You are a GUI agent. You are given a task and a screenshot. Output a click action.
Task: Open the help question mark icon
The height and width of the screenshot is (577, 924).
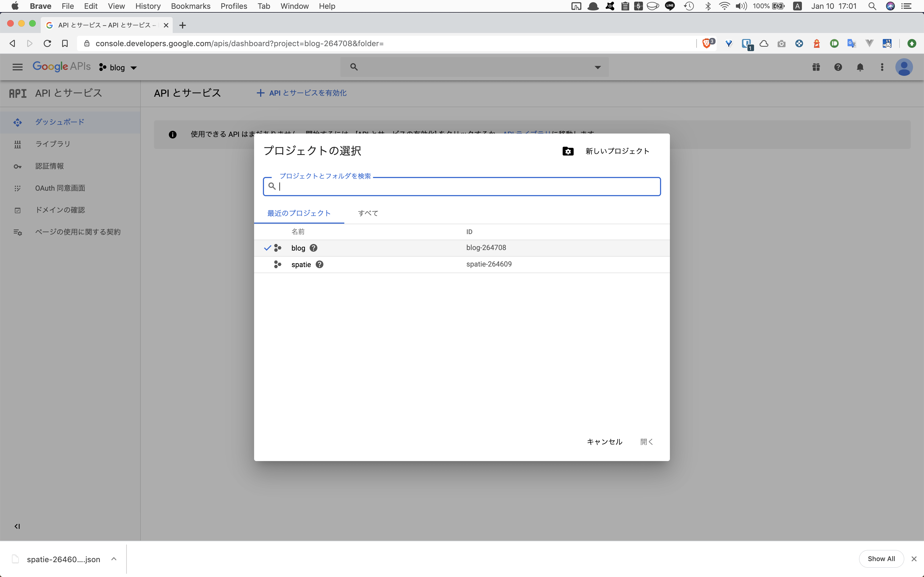(x=838, y=67)
